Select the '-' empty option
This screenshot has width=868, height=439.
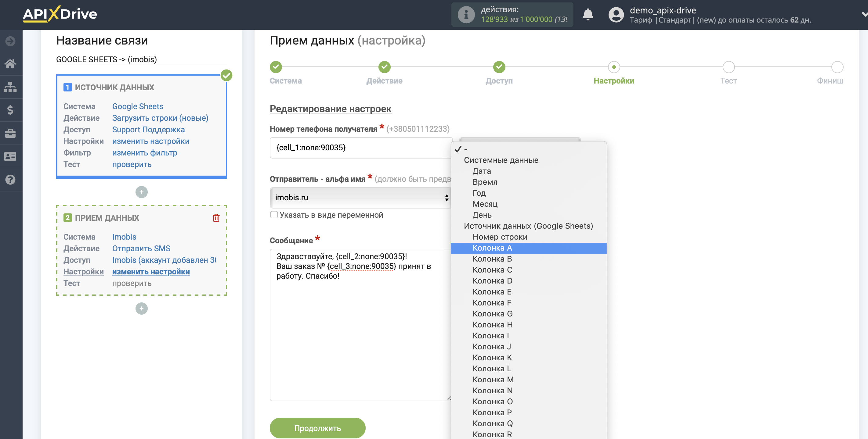529,149
